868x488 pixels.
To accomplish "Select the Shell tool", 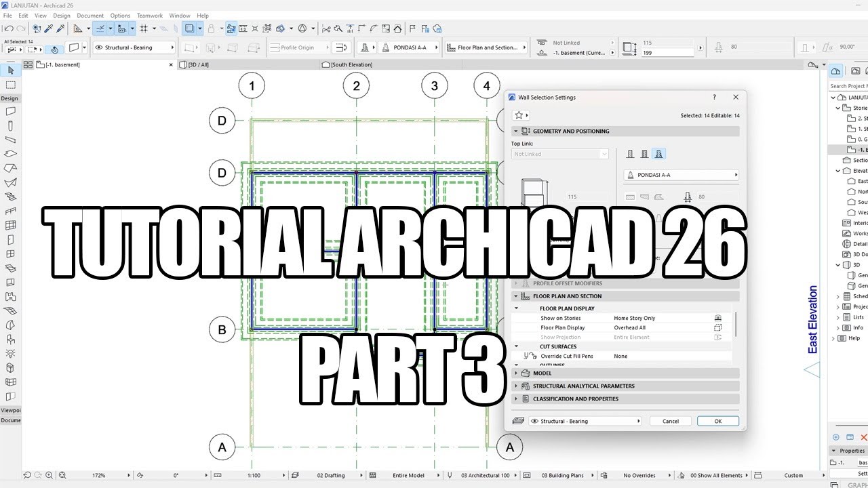I will [x=10, y=182].
